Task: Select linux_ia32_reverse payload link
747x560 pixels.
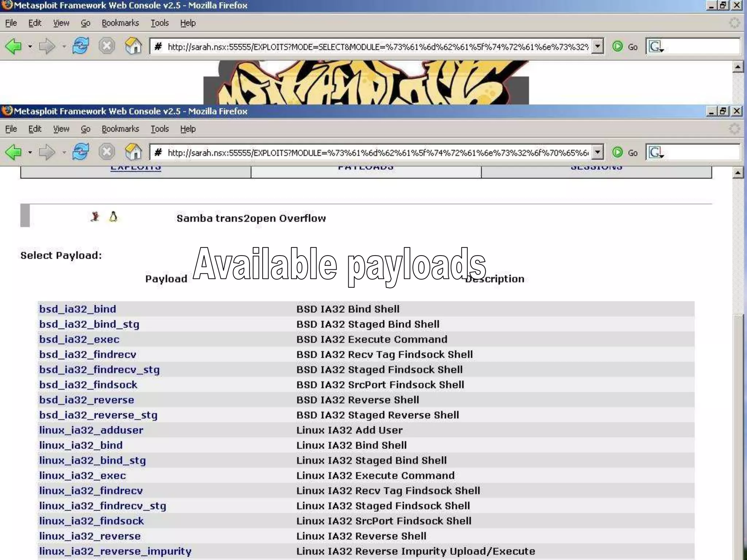Action: click(x=90, y=536)
